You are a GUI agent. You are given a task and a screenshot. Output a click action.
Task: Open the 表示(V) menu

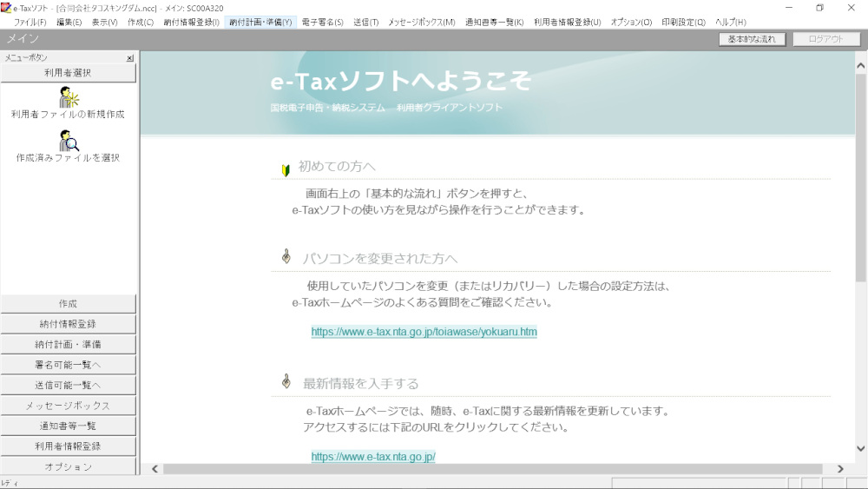[x=105, y=23]
